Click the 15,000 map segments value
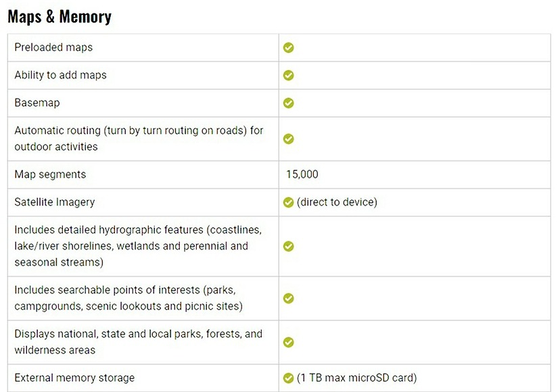This screenshot has width=560, height=392. (x=302, y=174)
